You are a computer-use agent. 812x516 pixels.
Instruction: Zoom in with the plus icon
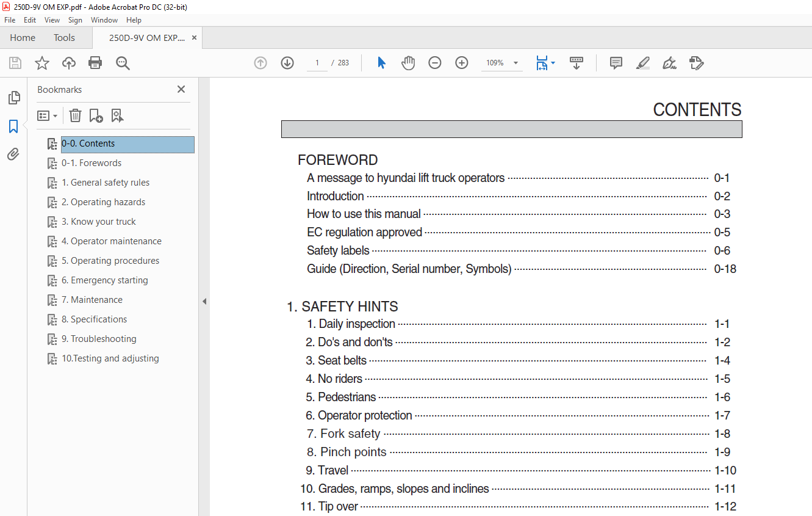pyautogui.click(x=462, y=63)
